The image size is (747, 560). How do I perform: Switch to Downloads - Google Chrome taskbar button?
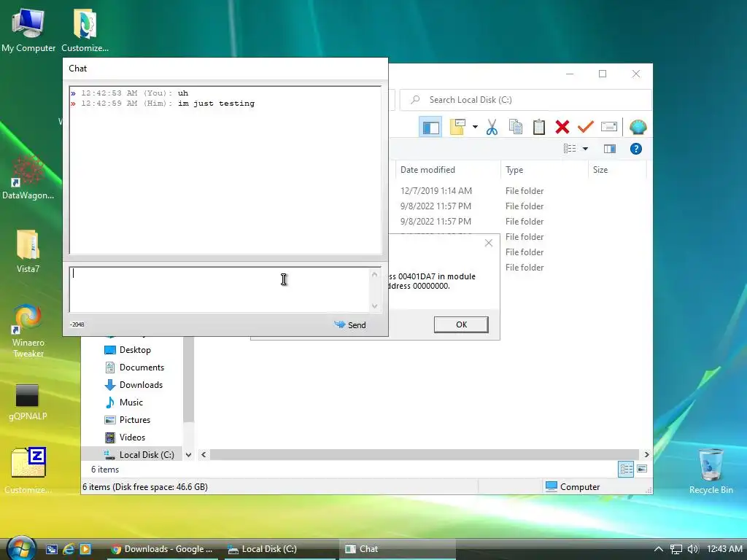click(161, 549)
